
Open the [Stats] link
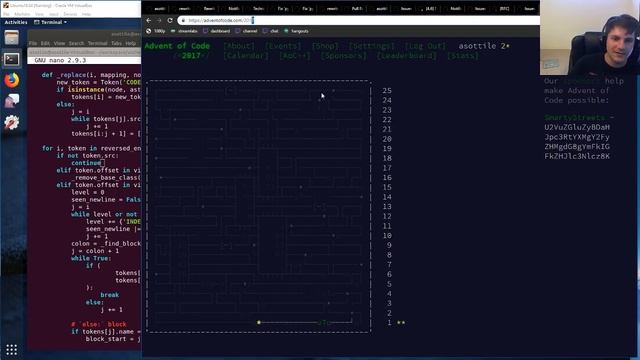tap(463, 56)
